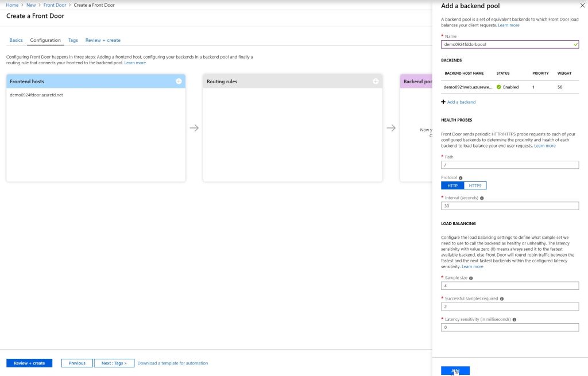Edit the Interval (seconds) field

coord(510,206)
